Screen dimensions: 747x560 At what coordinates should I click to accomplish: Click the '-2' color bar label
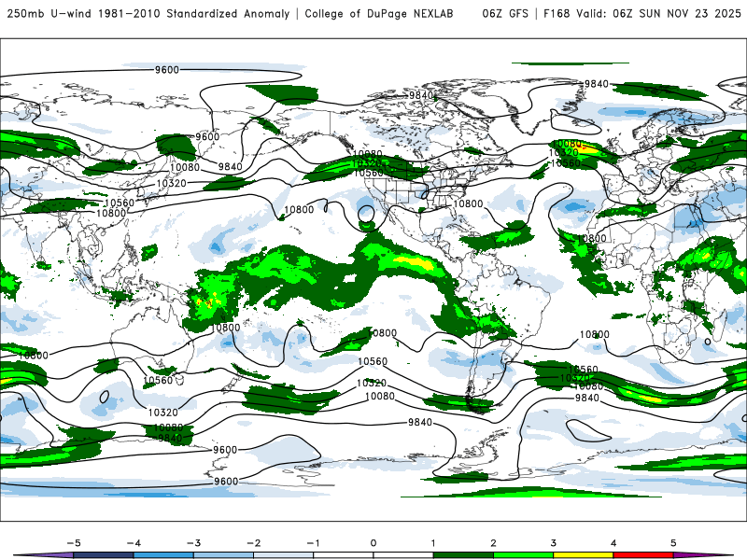(253, 543)
